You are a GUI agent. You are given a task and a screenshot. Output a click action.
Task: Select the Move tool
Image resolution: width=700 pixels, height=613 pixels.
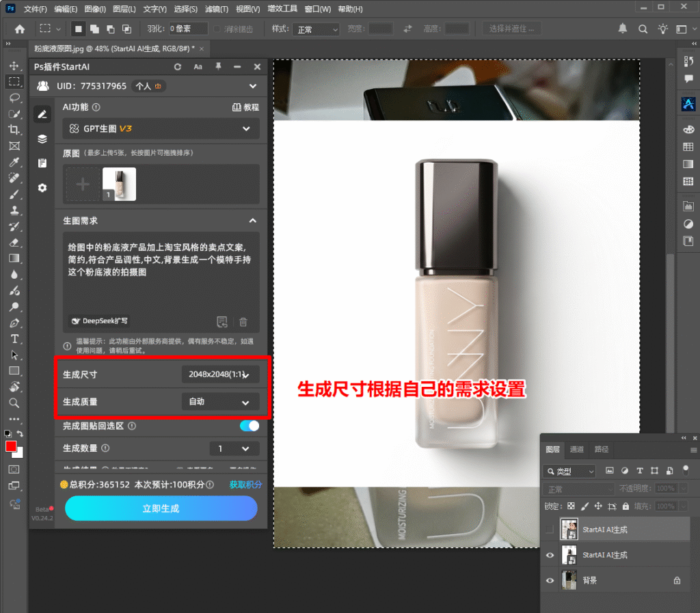click(x=14, y=66)
